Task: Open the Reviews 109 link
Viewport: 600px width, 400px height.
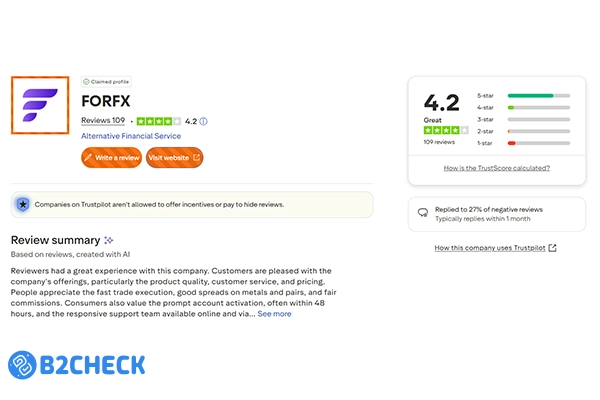Action: [x=103, y=121]
